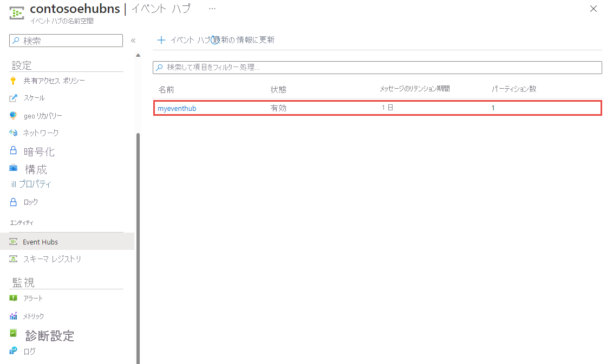
Task: Click the 有効 status cell of myeventhub
Action: 278,108
